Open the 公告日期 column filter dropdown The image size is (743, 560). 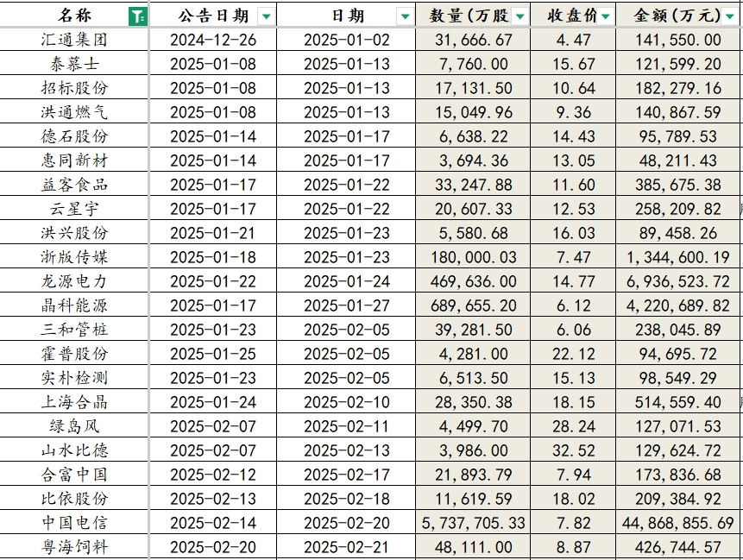click(267, 16)
